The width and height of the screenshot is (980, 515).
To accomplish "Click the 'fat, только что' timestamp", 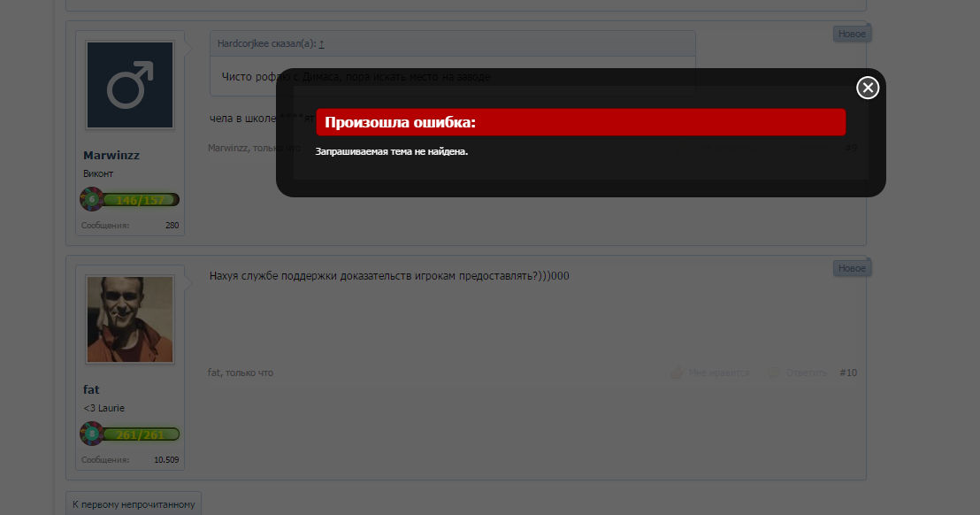I will coord(241,373).
